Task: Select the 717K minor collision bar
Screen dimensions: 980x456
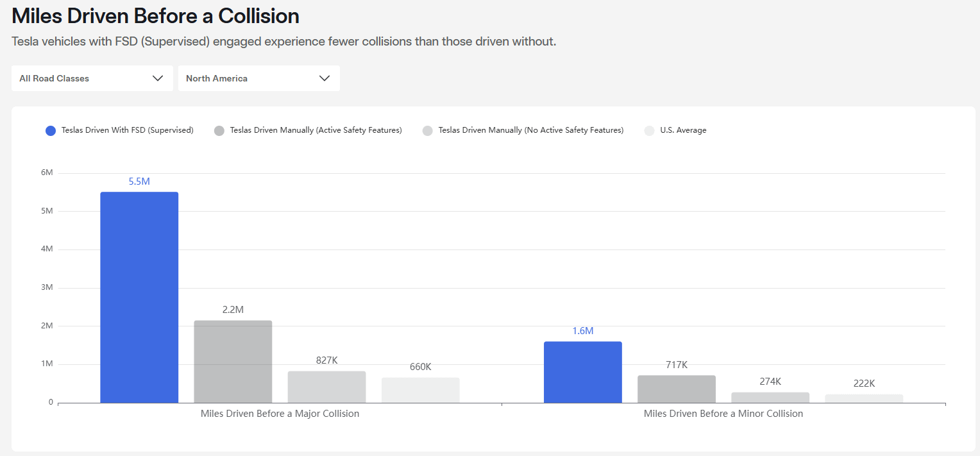Action: 677,389
